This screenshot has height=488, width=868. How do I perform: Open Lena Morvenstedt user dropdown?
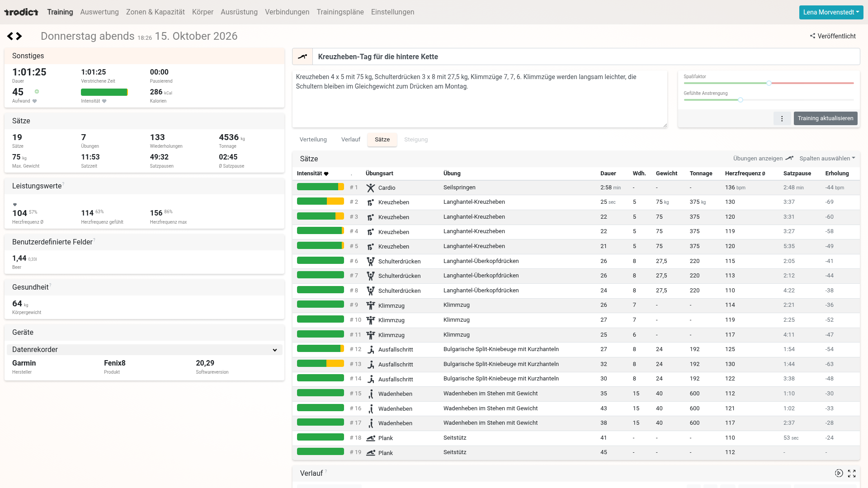tap(831, 12)
